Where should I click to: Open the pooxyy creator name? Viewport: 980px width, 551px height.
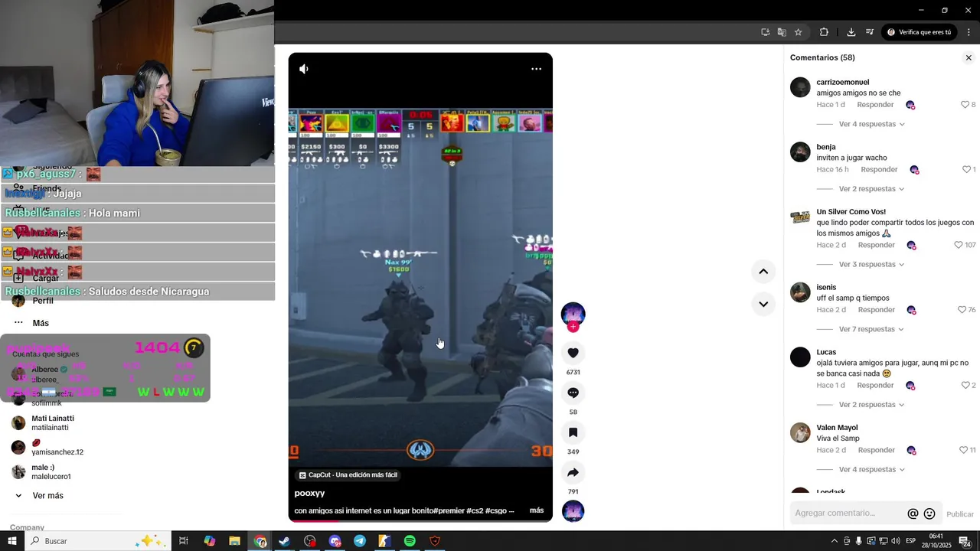coord(309,494)
